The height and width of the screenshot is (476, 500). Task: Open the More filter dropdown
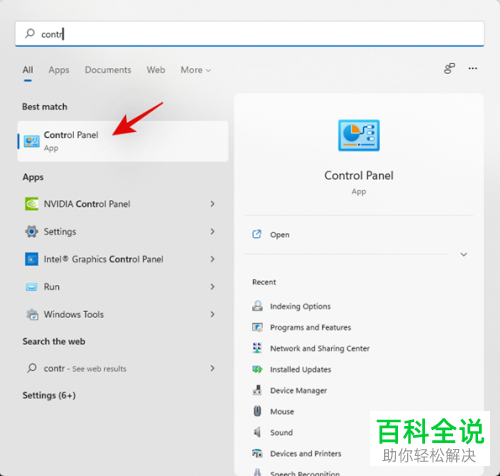[x=196, y=70]
